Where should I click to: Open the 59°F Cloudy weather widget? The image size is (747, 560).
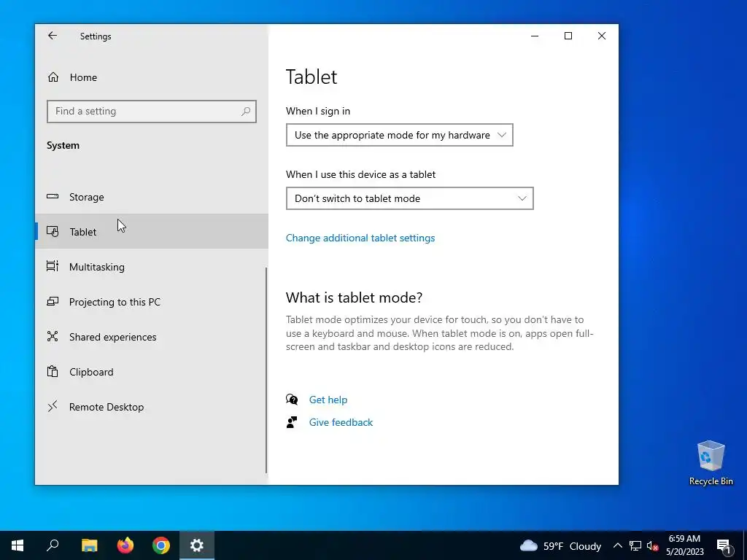coord(561,545)
